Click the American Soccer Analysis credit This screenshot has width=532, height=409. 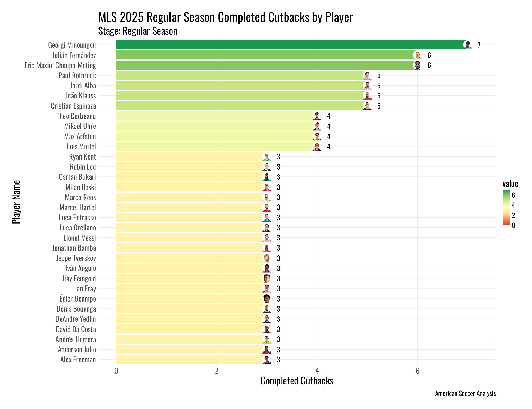[465, 393]
